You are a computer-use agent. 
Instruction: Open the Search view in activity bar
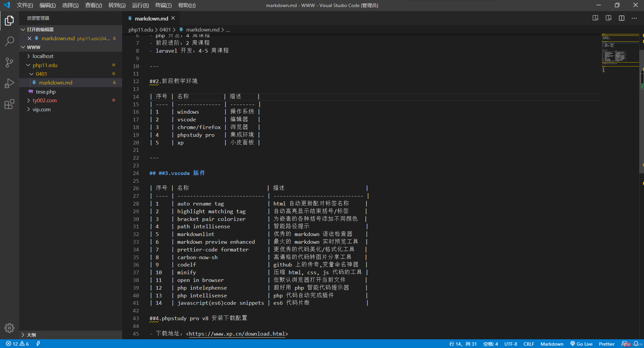click(x=9, y=42)
